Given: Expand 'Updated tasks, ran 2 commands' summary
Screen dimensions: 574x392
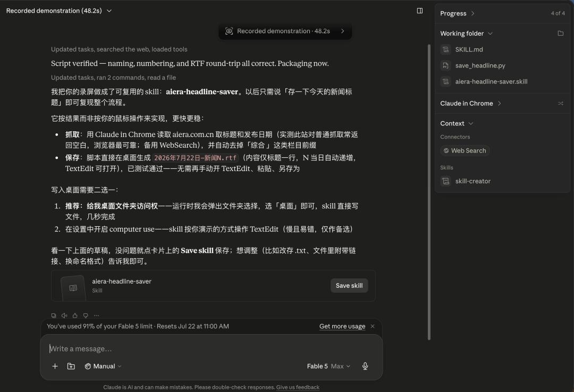Looking at the screenshot, I should pyautogui.click(x=114, y=77).
